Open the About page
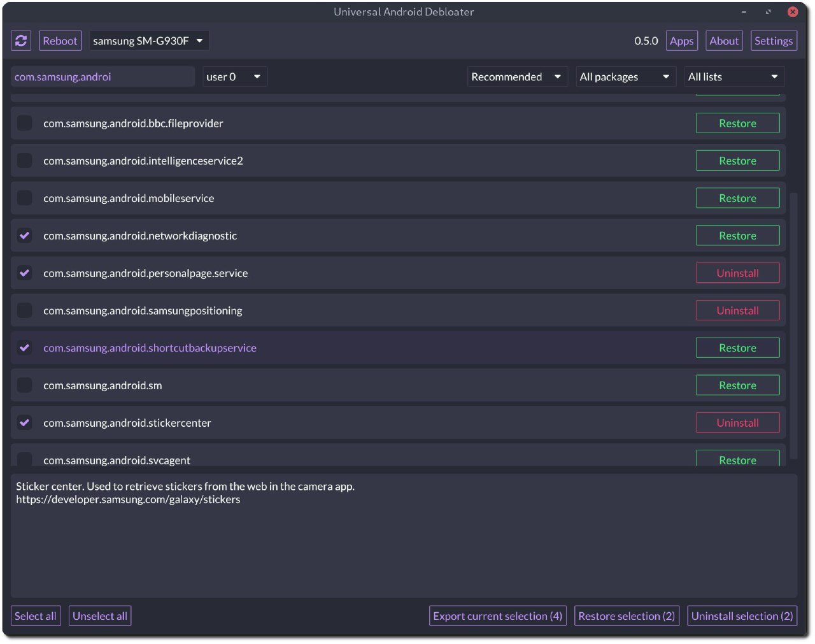The height and width of the screenshot is (644, 815). [724, 41]
